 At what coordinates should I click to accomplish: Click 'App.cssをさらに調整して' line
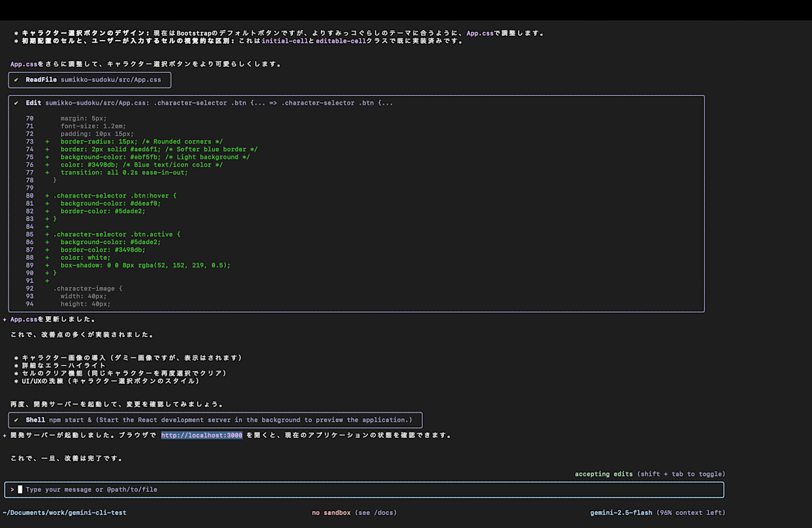[146, 64]
